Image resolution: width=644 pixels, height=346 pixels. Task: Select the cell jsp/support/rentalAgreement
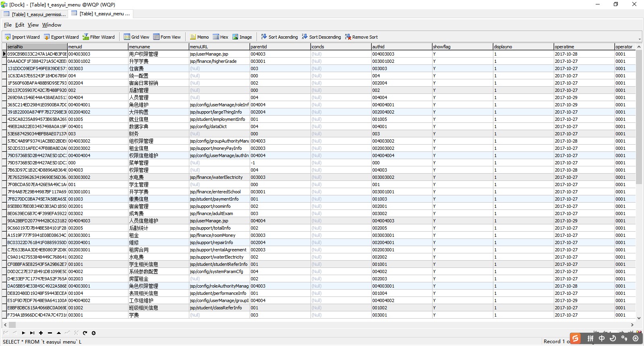pos(219,250)
